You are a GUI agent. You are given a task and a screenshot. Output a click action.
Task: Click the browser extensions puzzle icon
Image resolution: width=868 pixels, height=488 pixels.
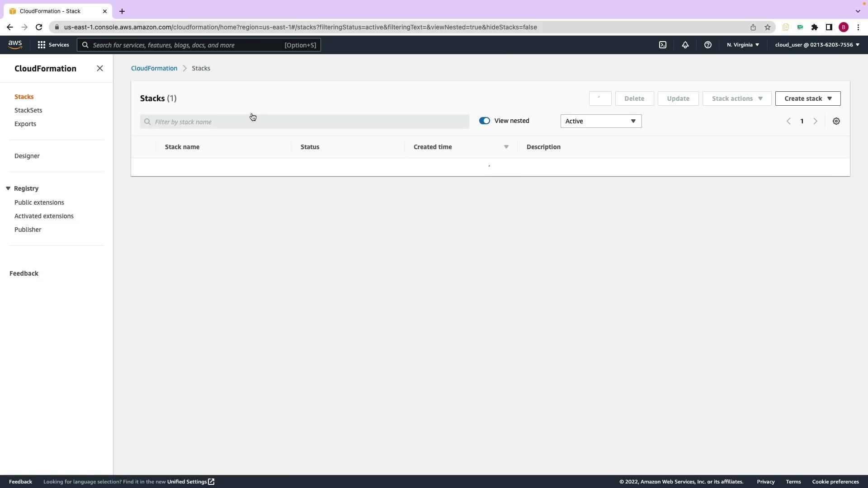815,27
